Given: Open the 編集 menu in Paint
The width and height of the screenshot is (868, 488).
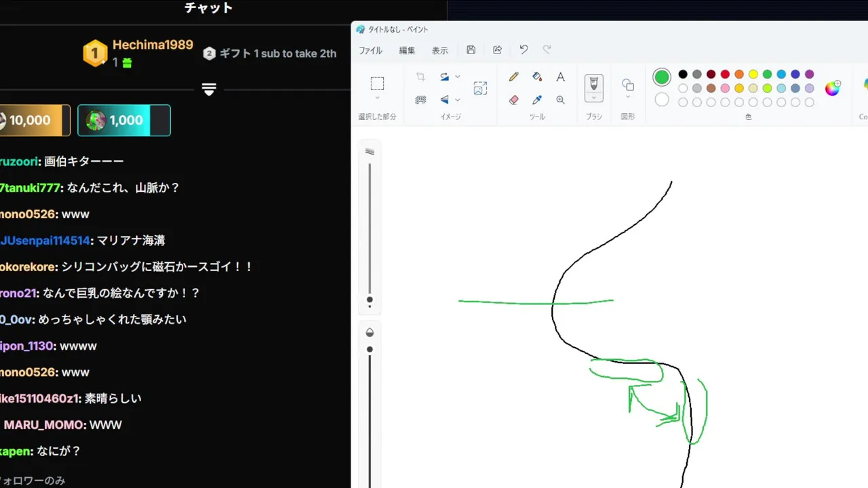Looking at the screenshot, I should point(407,51).
